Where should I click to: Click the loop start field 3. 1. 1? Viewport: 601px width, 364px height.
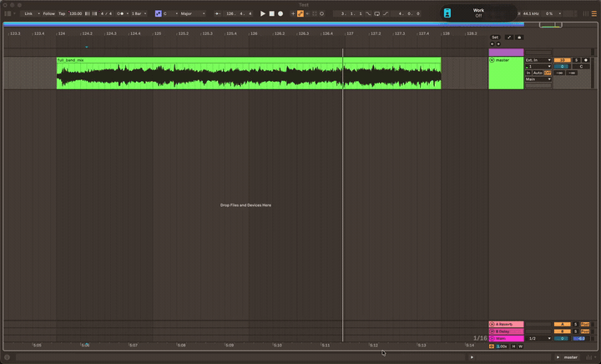tap(349, 13)
